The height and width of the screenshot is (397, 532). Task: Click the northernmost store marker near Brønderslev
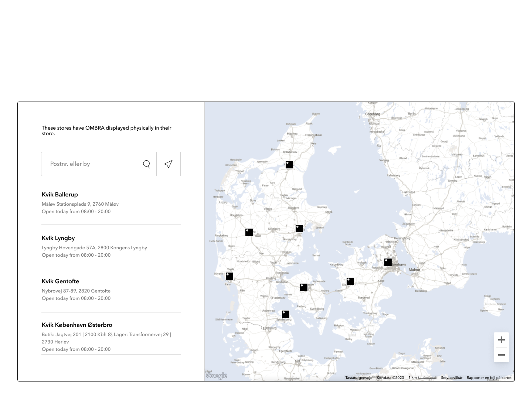[x=289, y=165]
